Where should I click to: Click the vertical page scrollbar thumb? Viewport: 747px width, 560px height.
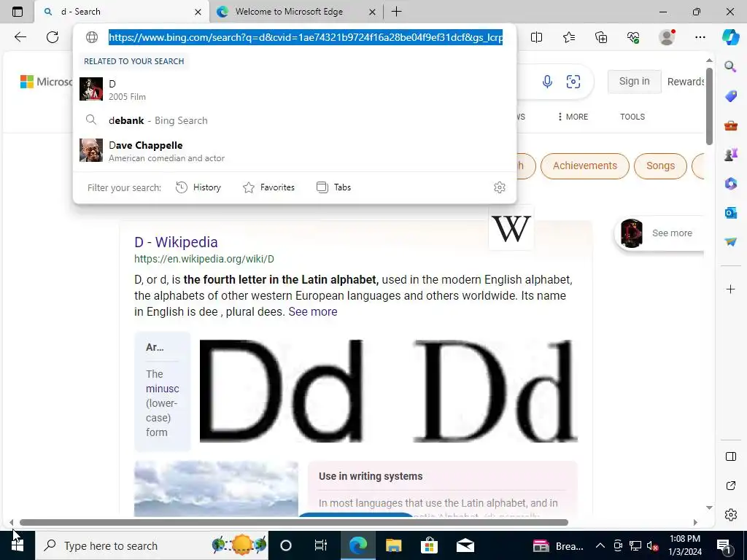coord(709,106)
